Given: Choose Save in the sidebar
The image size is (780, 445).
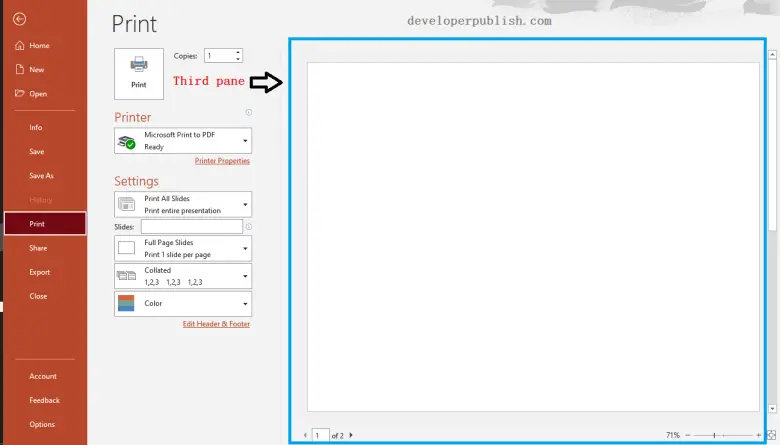Looking at the screenshot, I should pos(36,152).
